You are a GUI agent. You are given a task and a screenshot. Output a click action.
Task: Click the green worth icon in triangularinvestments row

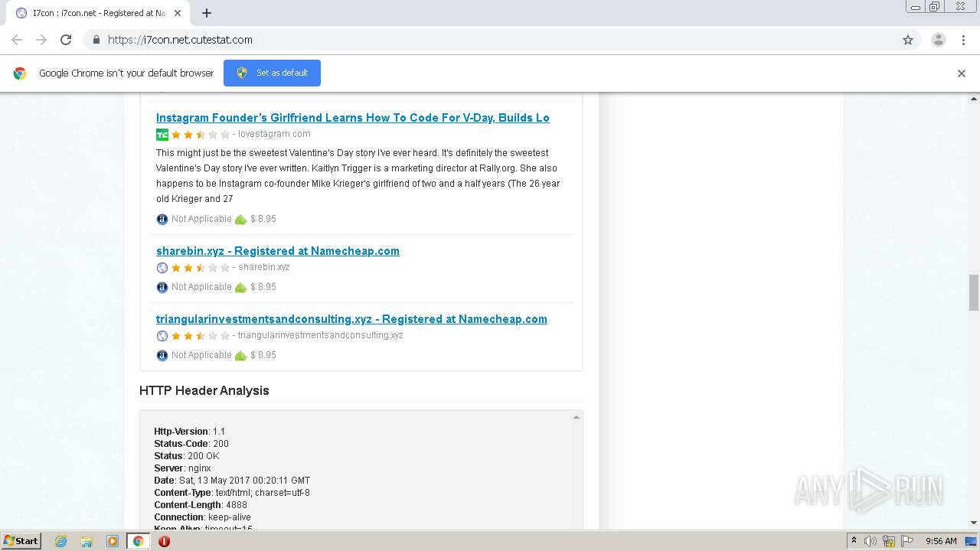(x=240, y=356)
